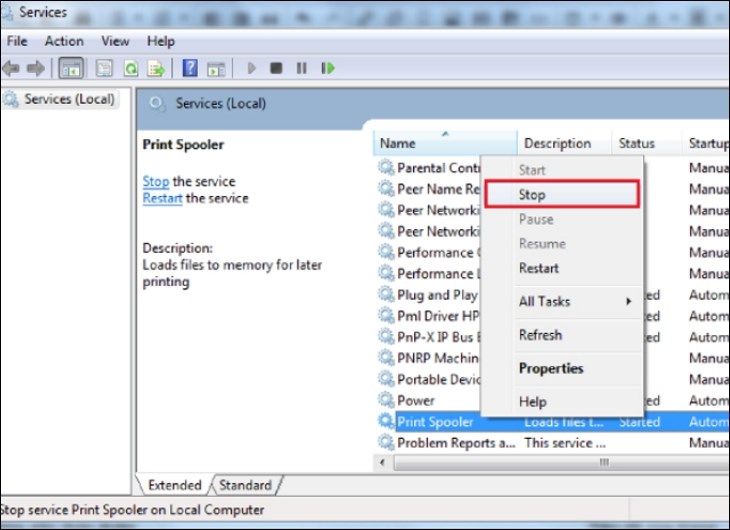Switch to the Standard tab

click(245, 485)
